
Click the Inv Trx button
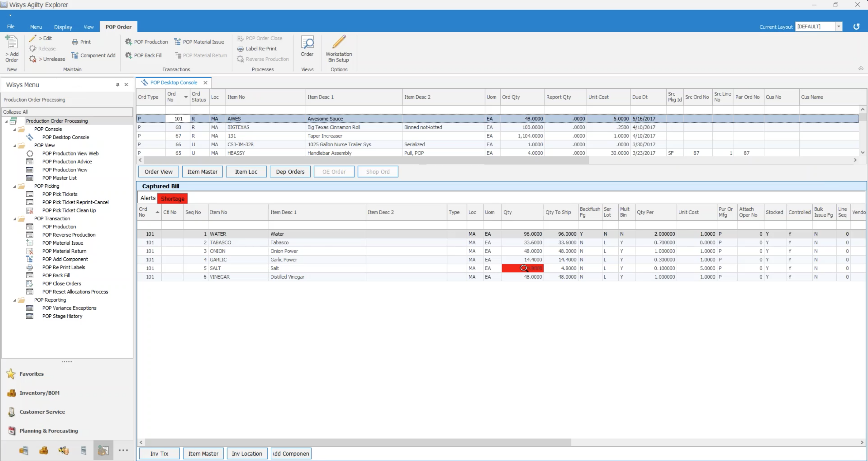point(159,454)
